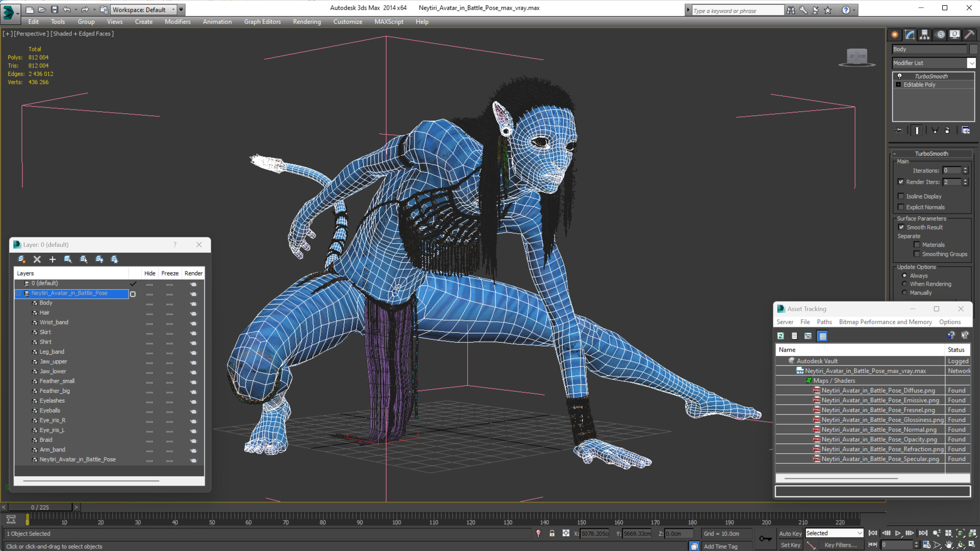Viewport: 980px width, 551px height.
Task: Toggle TurboSmooth modifier lightbulb on/off
Action: pyautogui.click(x=900, y=76)
